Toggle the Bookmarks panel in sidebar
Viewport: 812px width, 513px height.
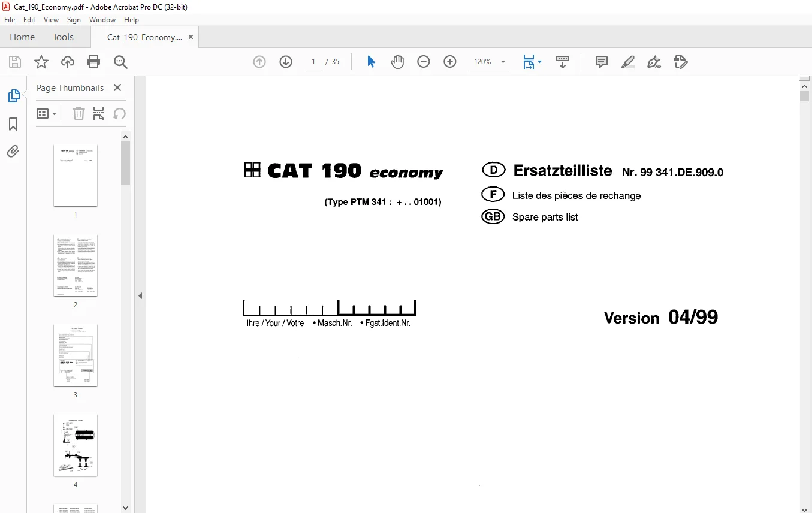click(x=13, y=124)
